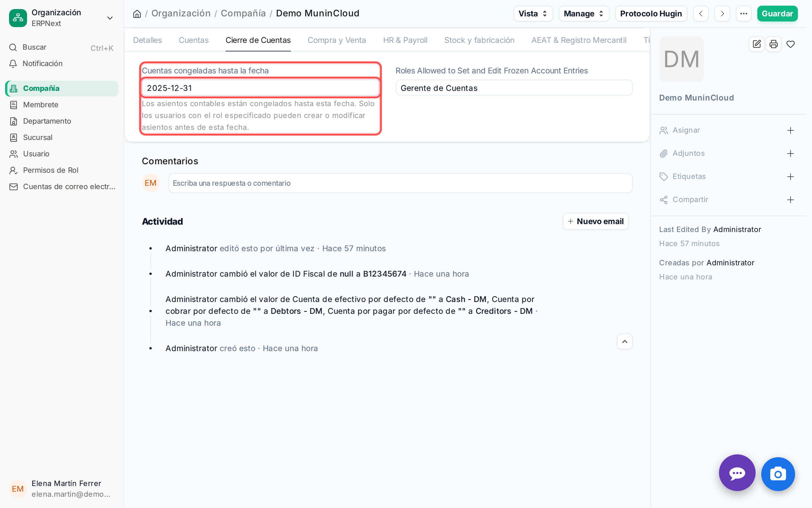Click the Guardar button

point(777,14)
